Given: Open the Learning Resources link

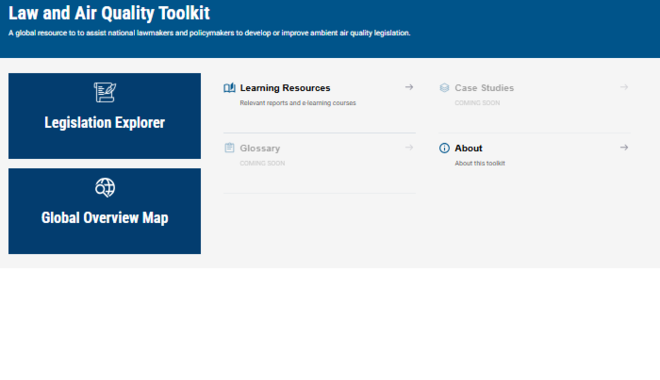Looking at the screenshot, I should 285,88.
